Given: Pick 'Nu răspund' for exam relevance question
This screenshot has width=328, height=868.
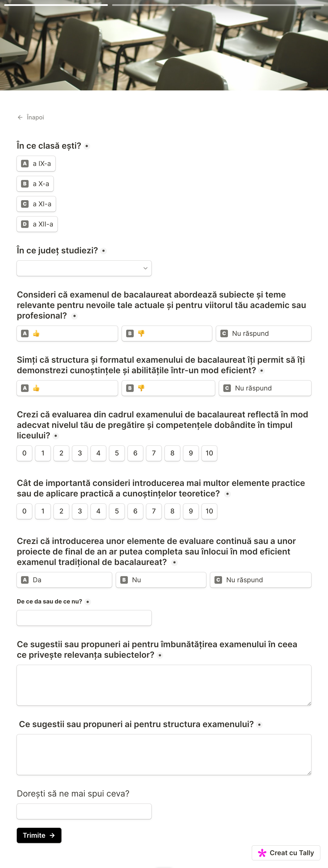Looking at the screenshot, I should 263,333.
